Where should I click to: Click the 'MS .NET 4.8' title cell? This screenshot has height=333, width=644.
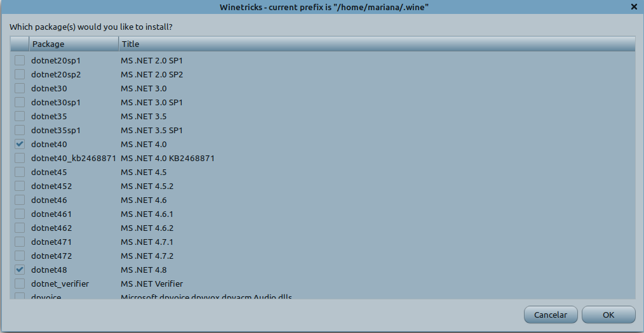[144, 270]
